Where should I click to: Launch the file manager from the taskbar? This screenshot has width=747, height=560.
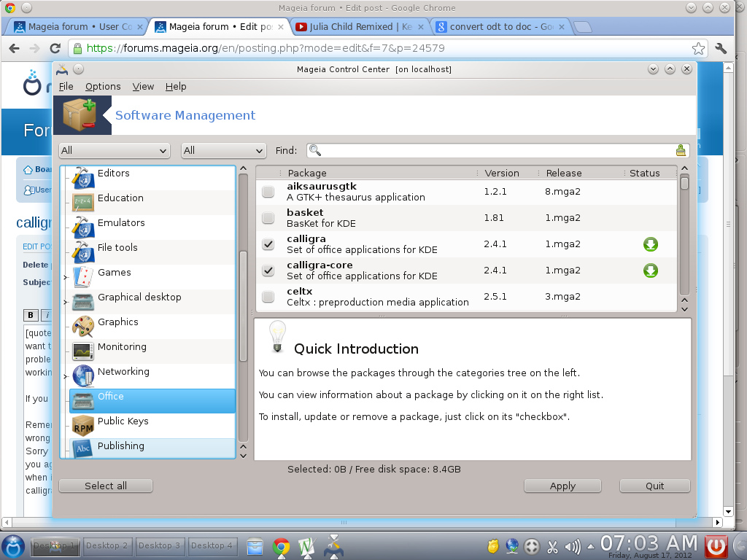(255, 546)
